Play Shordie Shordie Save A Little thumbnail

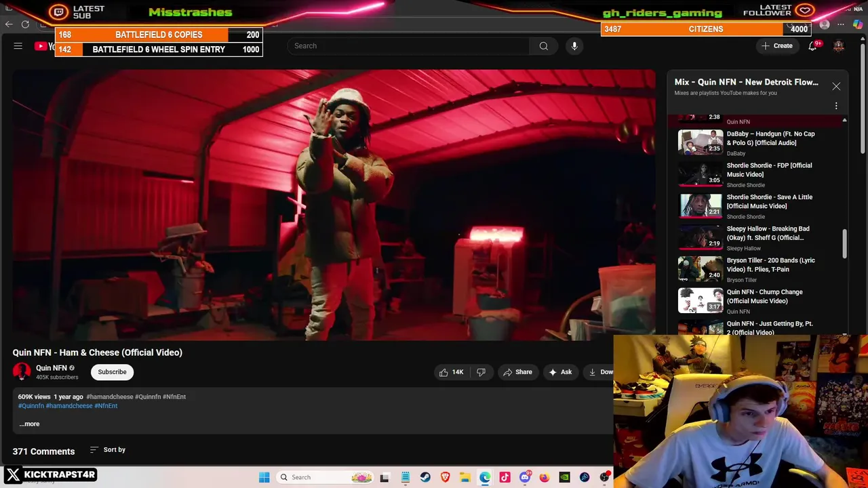(701, 205)
